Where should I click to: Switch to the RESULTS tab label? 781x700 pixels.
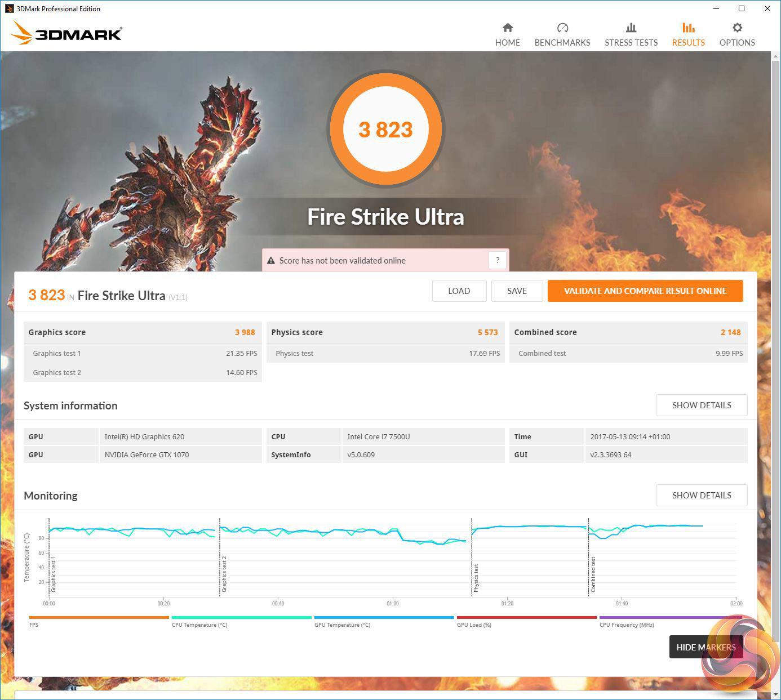click(689, 43)
